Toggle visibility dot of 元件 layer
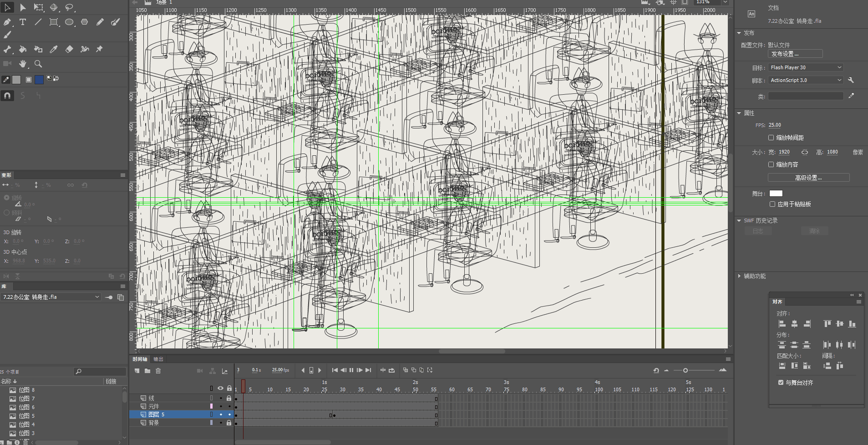 click(221, 406)
